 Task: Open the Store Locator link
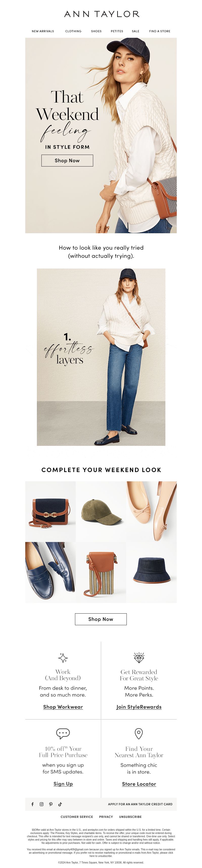139,784
